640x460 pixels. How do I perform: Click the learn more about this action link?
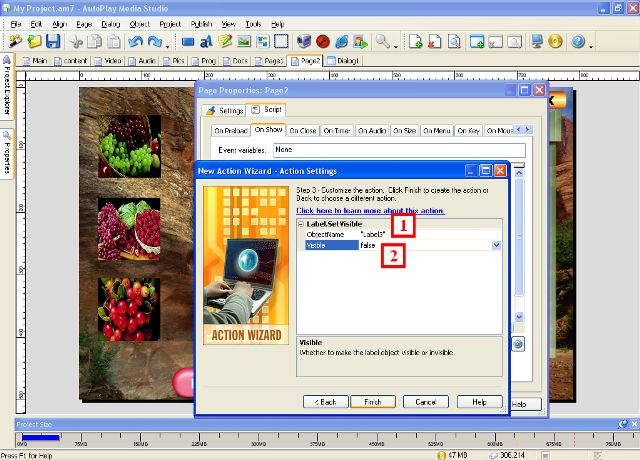[355, 211]
